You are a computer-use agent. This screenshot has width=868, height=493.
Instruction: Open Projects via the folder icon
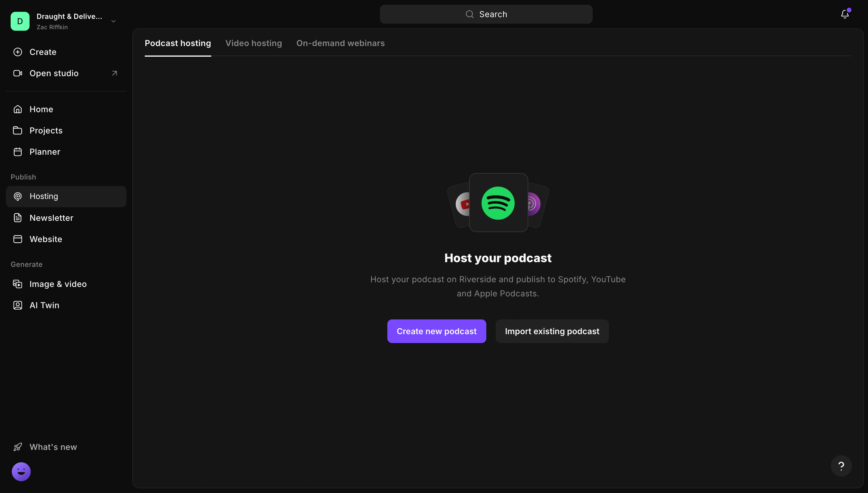[x=18, y=130]
